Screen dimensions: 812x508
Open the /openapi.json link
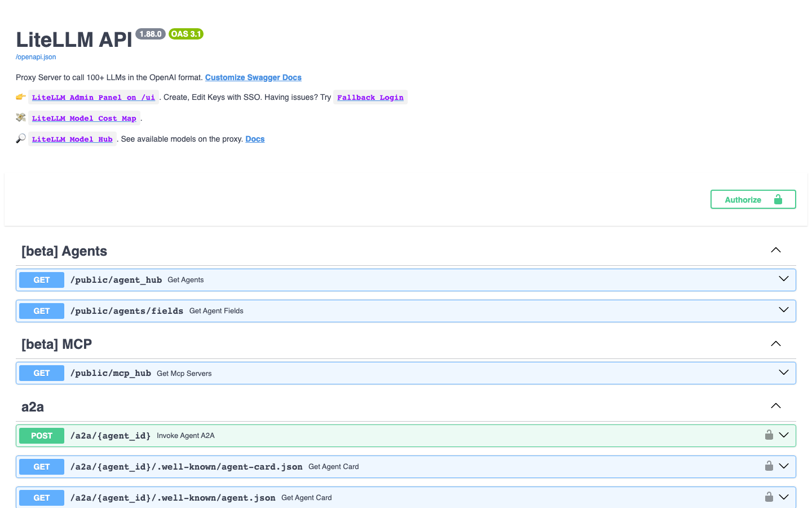click(x=36, y=57)
